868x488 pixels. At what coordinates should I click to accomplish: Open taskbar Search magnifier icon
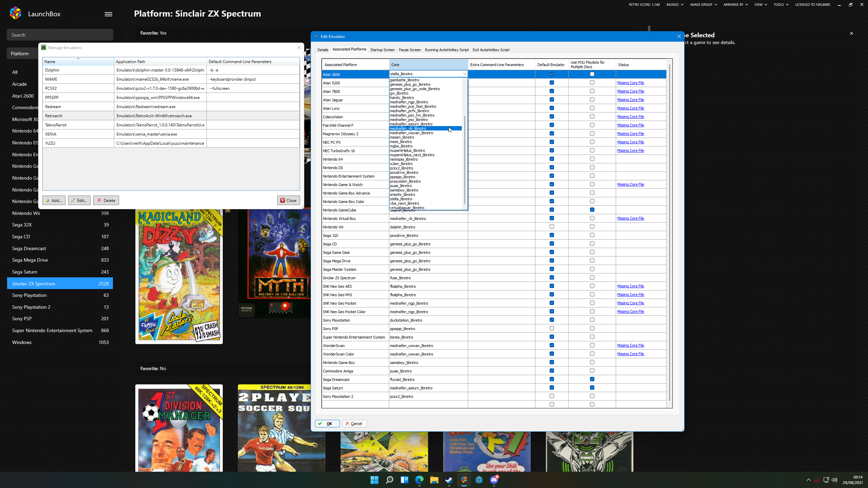pyautogui.click(x=390, y=480)
